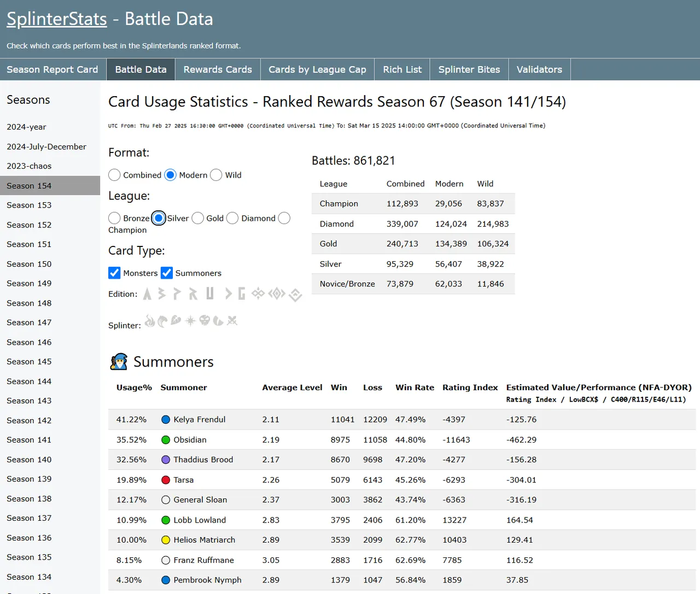Choose the Champion league radio button
Image resolution: width=700 pixels, height=594 pixels.
pyautogui.click(x=284, y=218)
